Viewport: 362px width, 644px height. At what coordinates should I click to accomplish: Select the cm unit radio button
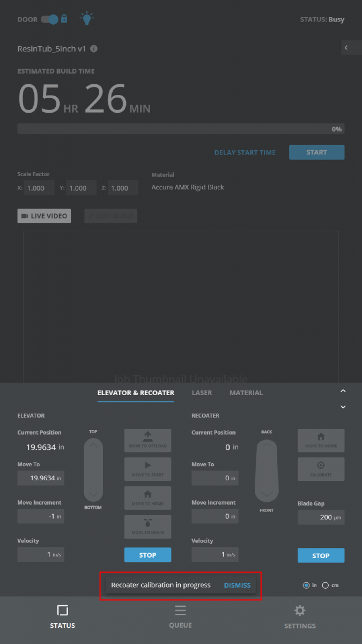click(x=325, y=586)
